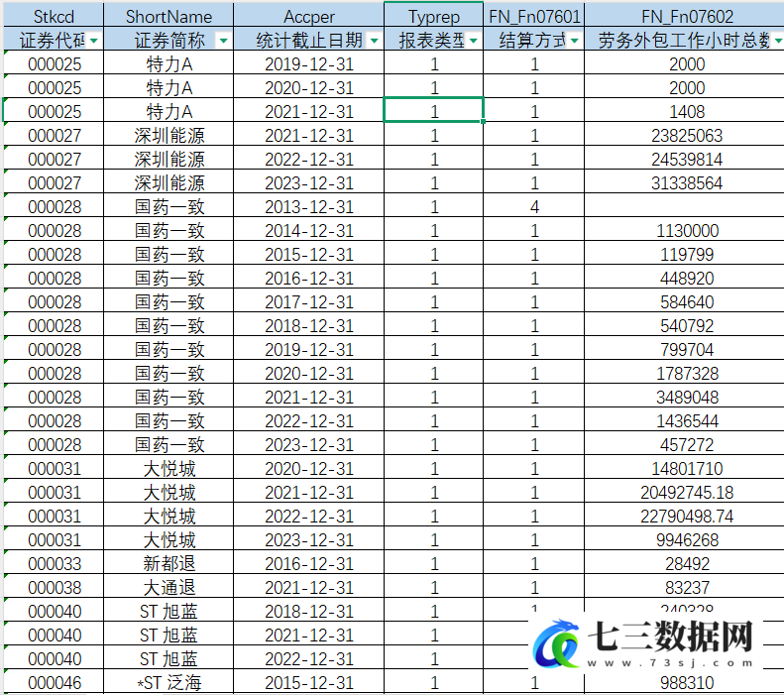This screenshot has height=695, width=784.
Task: Open filter dropdown for 结算方式 column
Action: point(574,41)
